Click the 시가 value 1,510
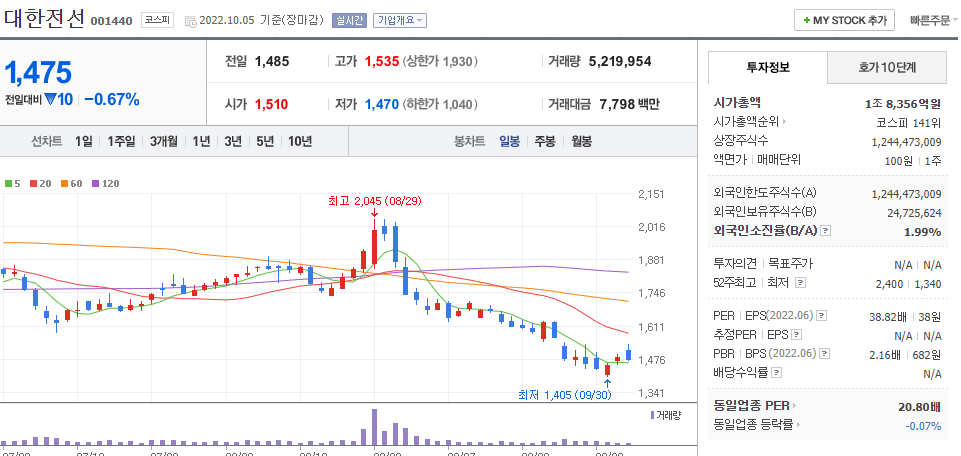961x456 pixels. pyautogui.click(x=272, y=104)
